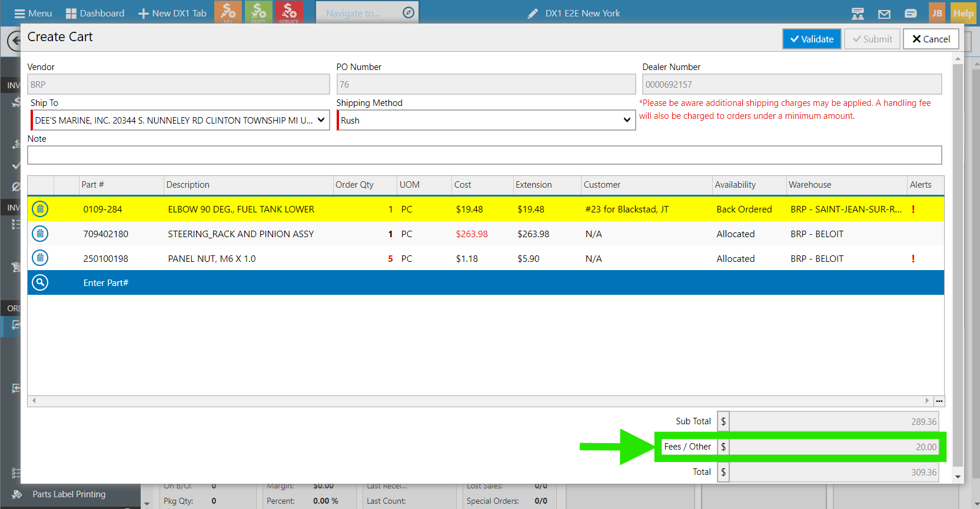Click the PO Number field
The width and height of the screenshot is (980, 509).
[x=486, y=84]
